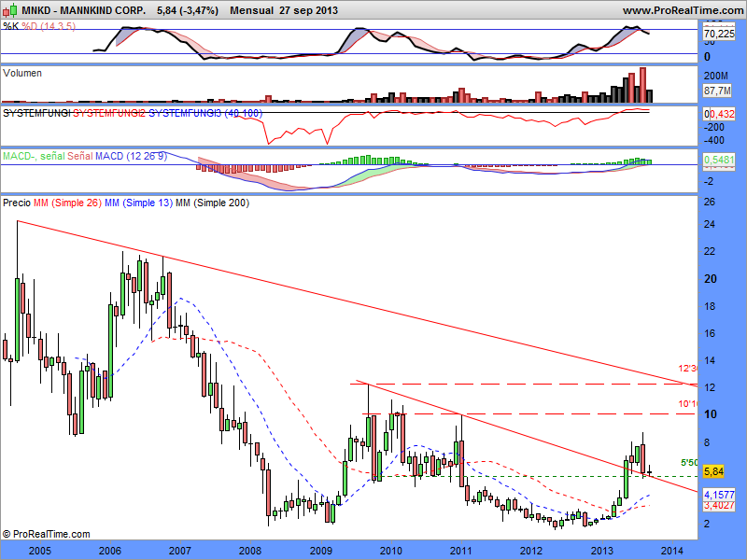
Task: Click the 200M volume axis label
Action: 715,76
